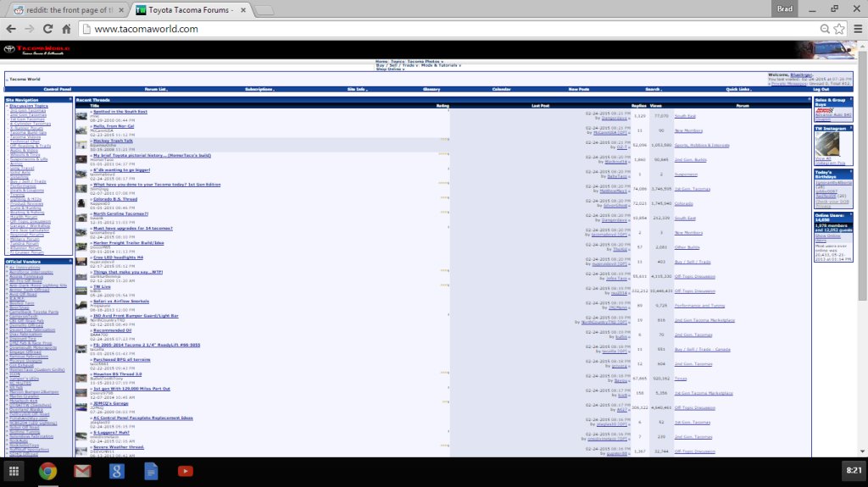Viewport: 868px width, 487px height.
Task: Open the system clock showing 8:21
Action: coord(854,470)
